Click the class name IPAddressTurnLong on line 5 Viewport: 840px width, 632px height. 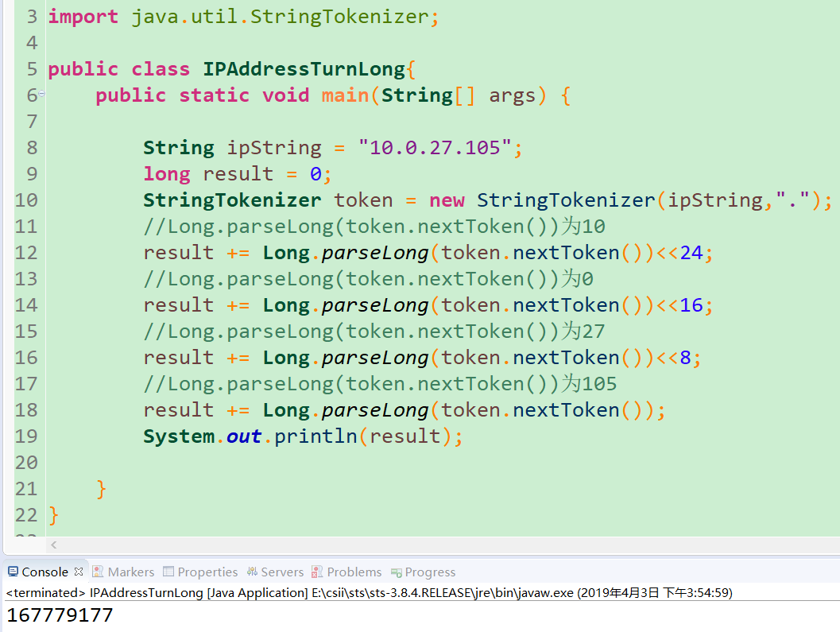coord(304,69)
